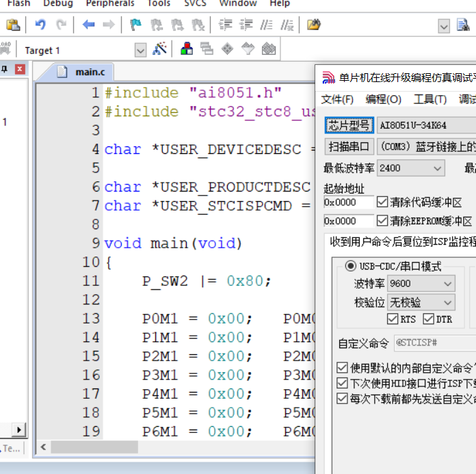This screenshot has width=476, height=474.
Task: Undo the last edit
Action: [40, 25]
